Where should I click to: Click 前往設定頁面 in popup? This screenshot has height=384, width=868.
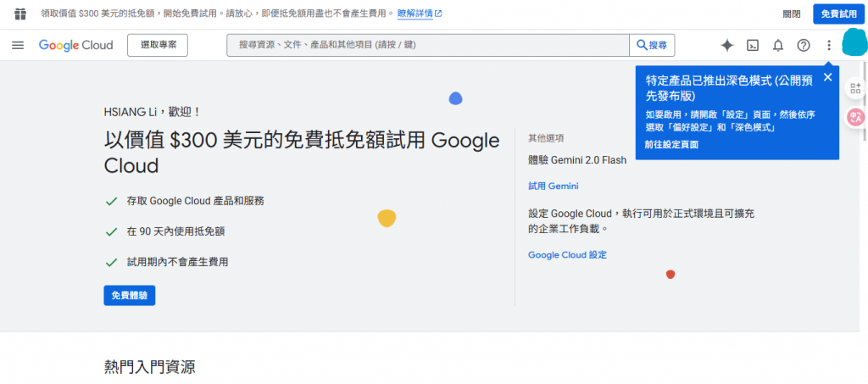[671, 145]
